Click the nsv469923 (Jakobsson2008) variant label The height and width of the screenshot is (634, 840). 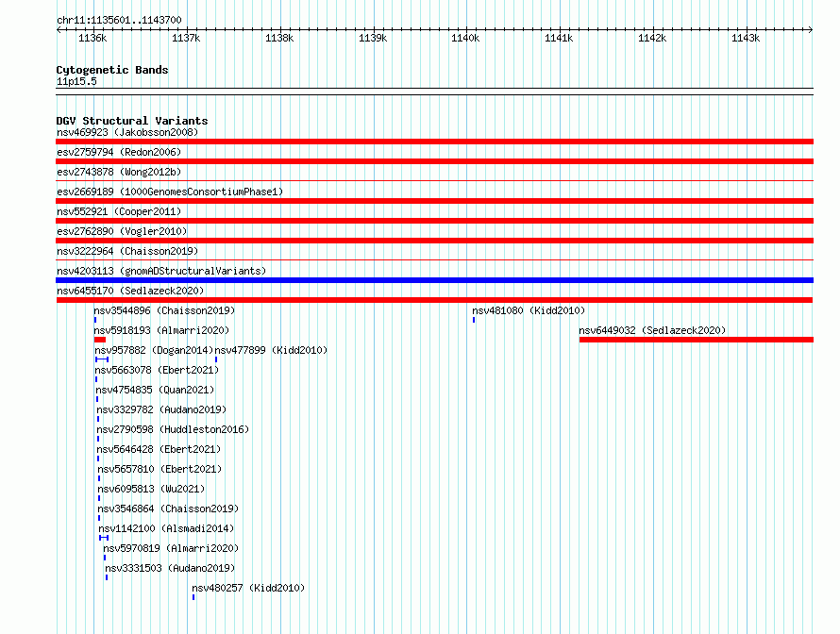pyautogui.click(x=127, y=132)
